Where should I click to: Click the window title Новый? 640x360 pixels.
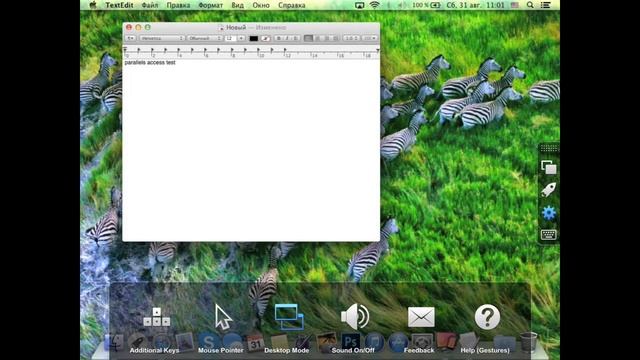[236, 27]
